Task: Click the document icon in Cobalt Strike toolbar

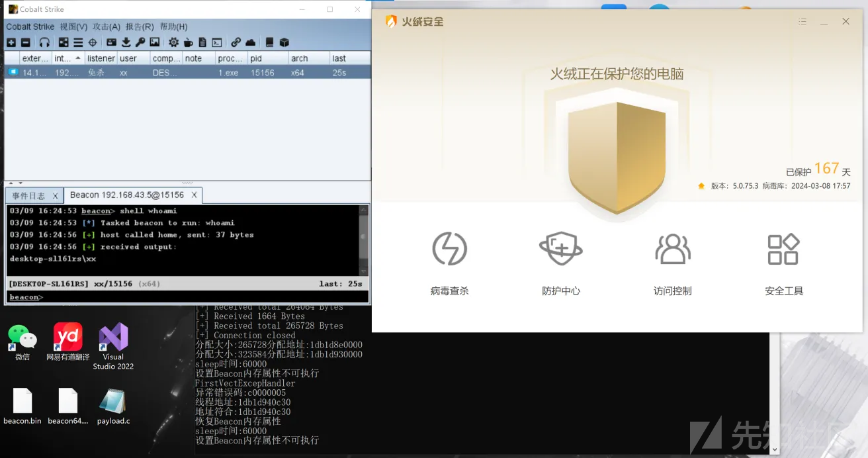Action: pos(202,42)
